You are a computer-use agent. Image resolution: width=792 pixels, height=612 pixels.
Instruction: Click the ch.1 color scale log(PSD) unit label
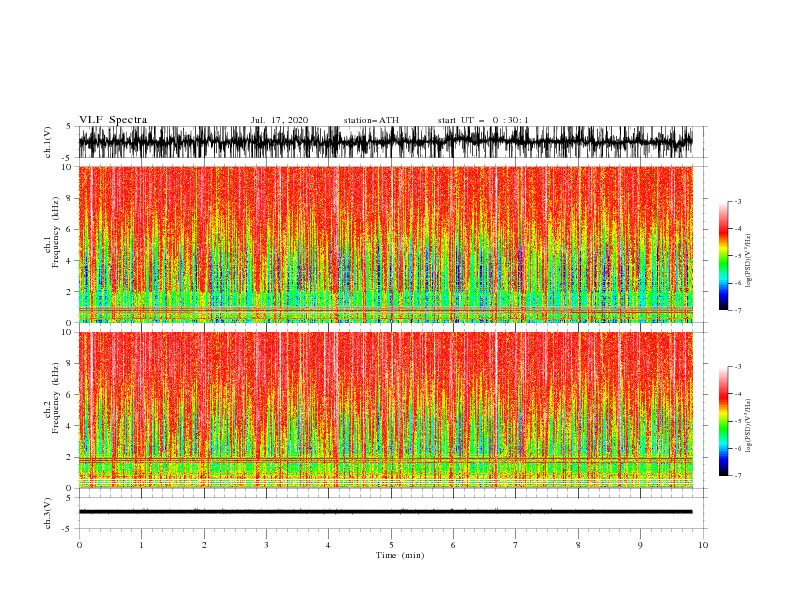pyautogui.click(x=749, y=261)
